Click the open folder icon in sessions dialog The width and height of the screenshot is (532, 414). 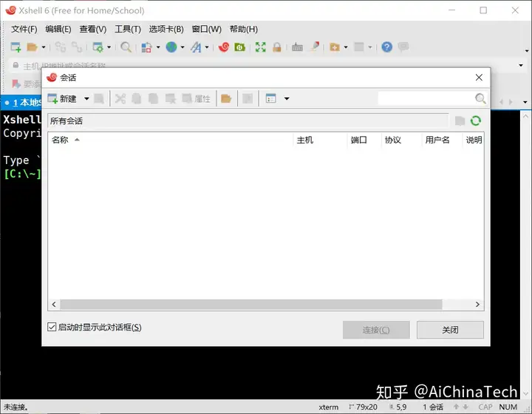point(226,99)
